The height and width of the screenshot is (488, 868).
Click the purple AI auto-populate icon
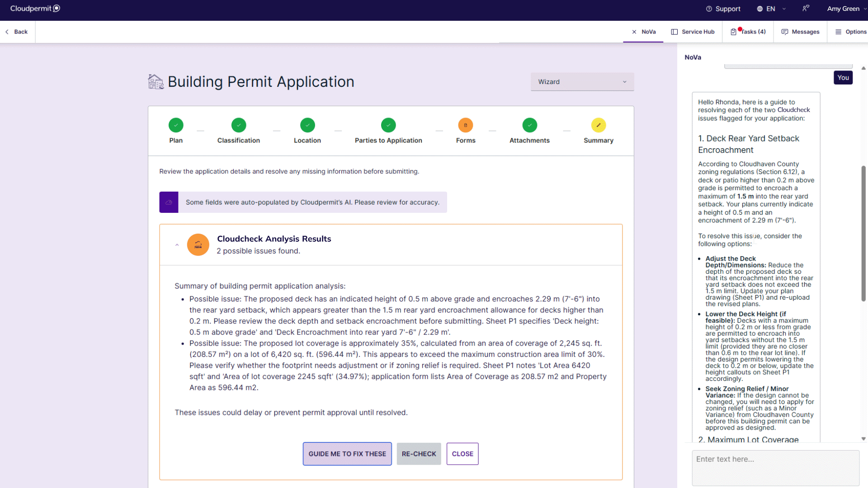click(169, 202)
